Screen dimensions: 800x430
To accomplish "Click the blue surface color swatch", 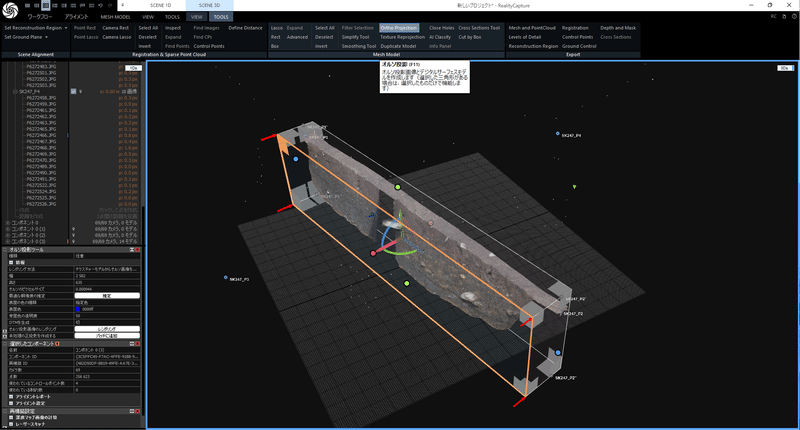I will point(78,309).
